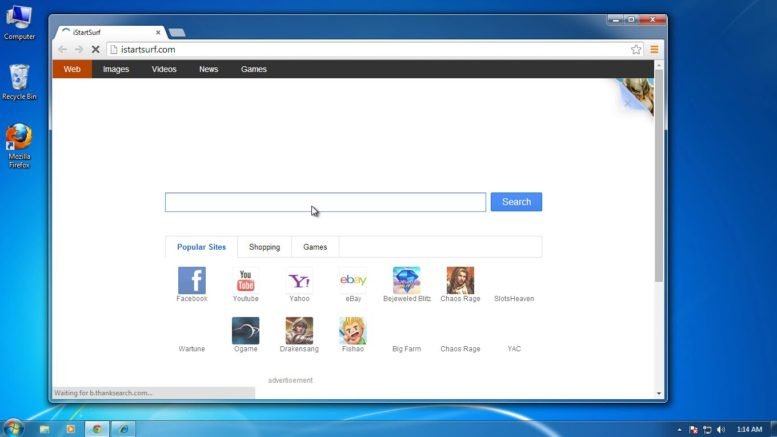Switch to Chrome in the taskbar
The image size is (777, 437).
pos(97,429)
